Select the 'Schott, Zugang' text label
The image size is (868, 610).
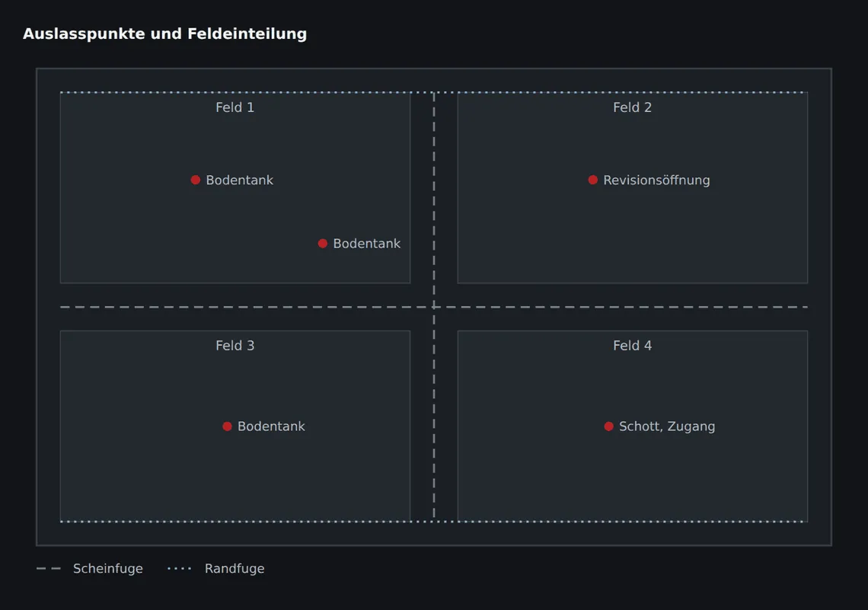667,426
